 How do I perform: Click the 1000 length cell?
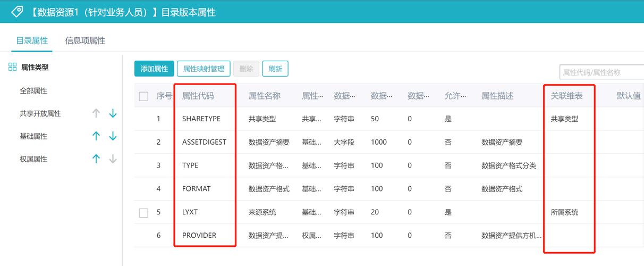tap(379, 142)
